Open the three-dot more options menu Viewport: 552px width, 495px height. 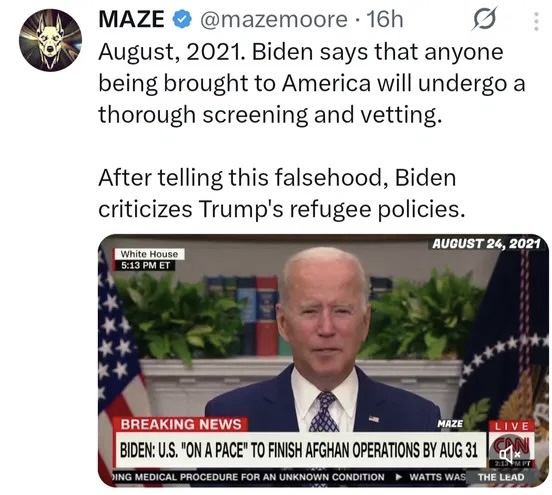pos(537,21)
